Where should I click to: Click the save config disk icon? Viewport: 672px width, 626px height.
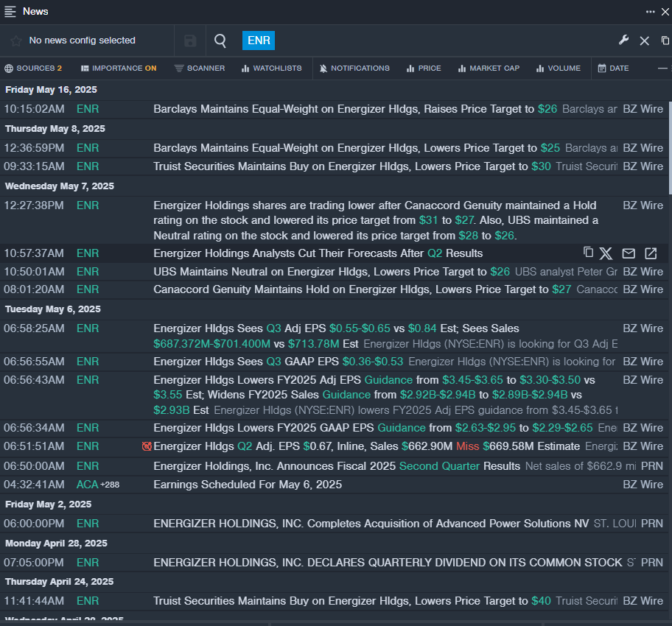190,41
